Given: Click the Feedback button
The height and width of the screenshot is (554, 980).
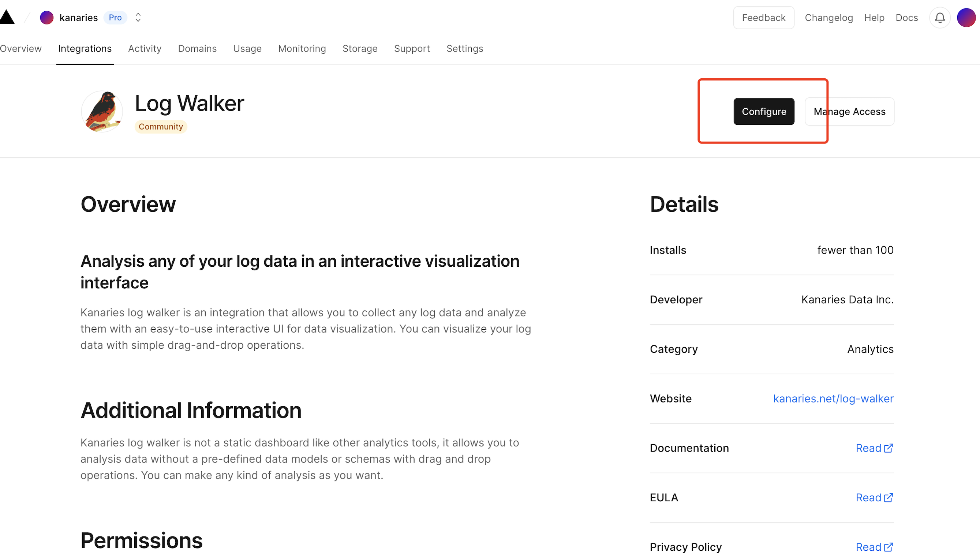Looking at the screenshot, I should coord(763,18).
